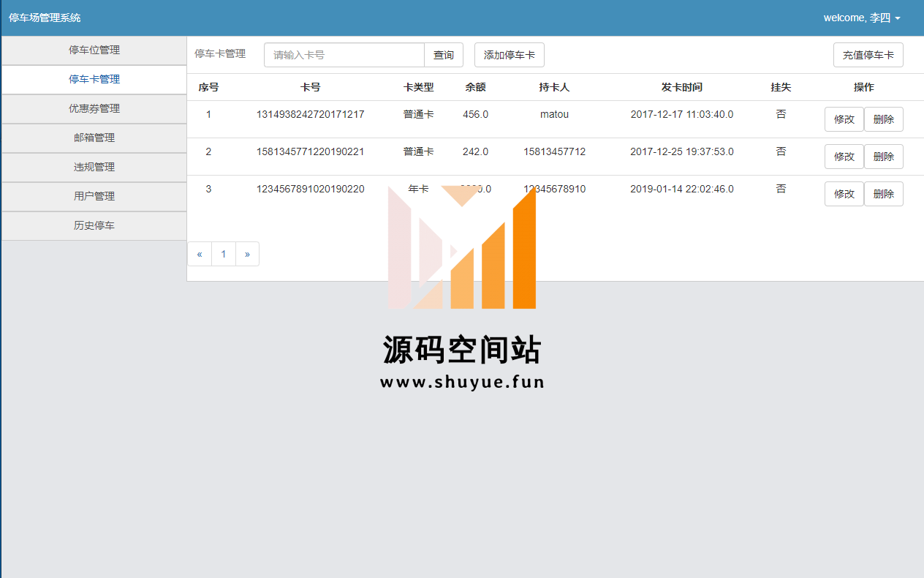
Task: Click the balance value 456.0
Action: (475, 114)
